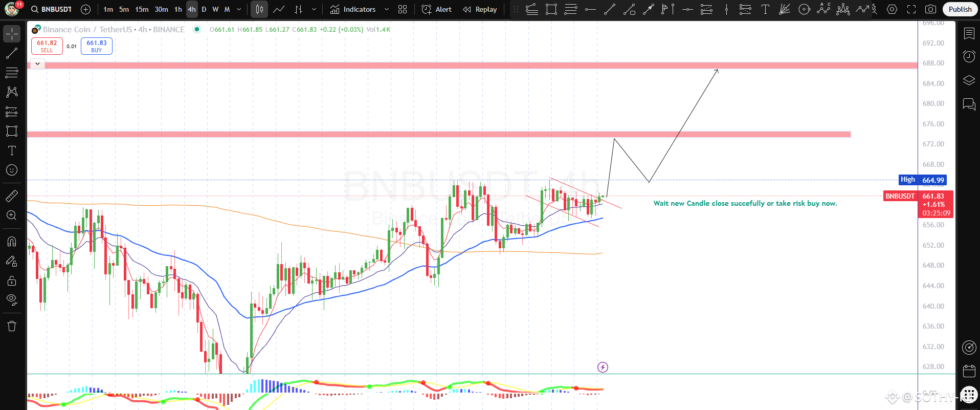Expand the timeframe list dropdown

pyautogui.click(x=239, y=9)
